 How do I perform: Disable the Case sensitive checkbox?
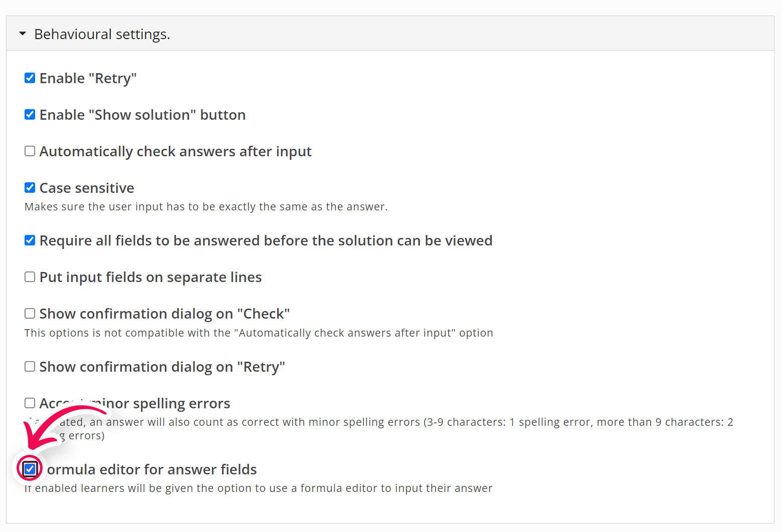click(30, 187)
